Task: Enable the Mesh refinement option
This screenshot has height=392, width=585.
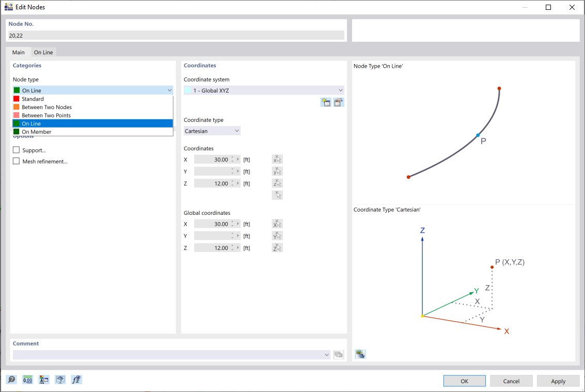Action: coord(15,161)
